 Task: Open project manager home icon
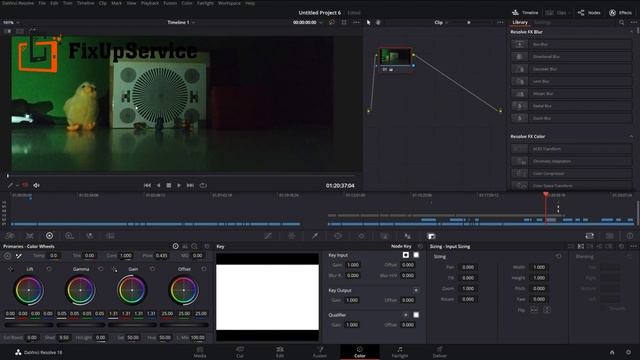[x=612, y=352]
